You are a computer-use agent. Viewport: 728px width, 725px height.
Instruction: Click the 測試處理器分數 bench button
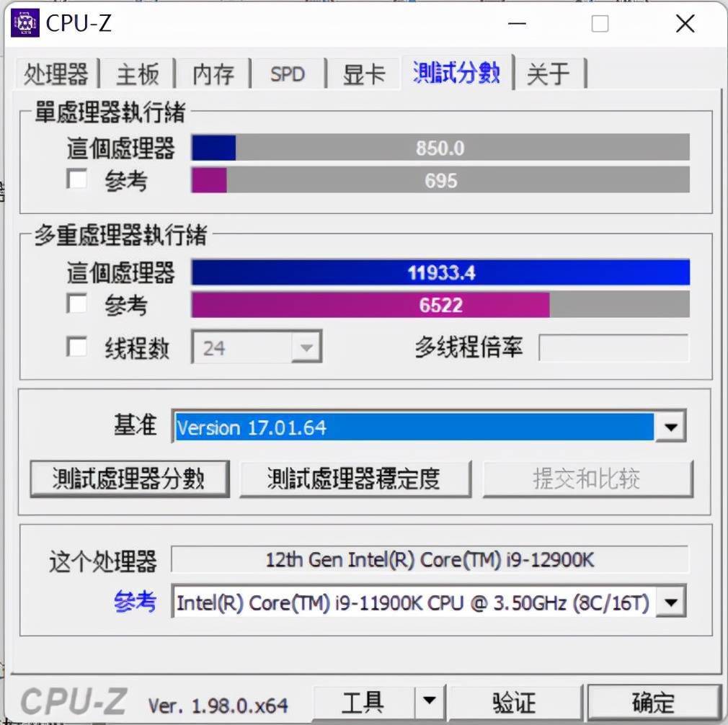(x=130, y=479)
